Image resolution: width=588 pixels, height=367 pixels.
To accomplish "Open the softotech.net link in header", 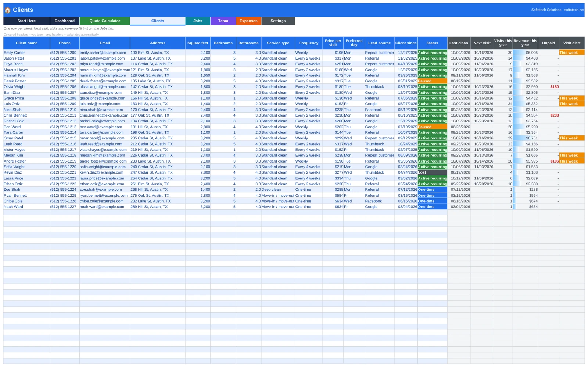I will pyautogui.click(x=574, y=10).
